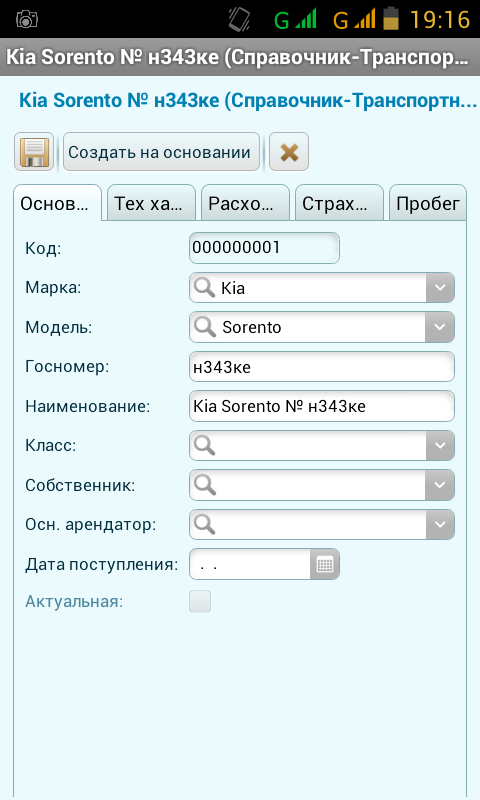Click the blue form heading Kia Sorento

[x=248, y=101]
